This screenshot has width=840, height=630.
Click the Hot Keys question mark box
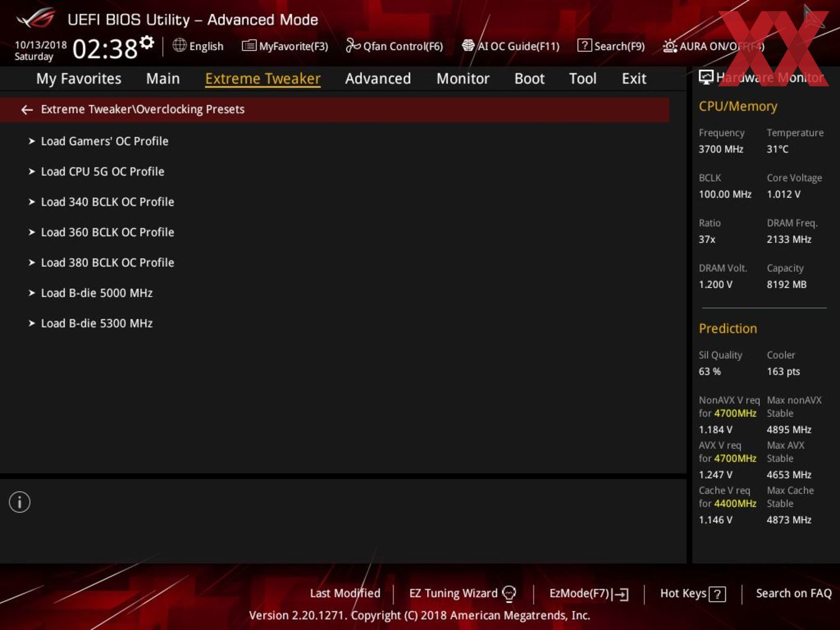[x=717, y=594]
